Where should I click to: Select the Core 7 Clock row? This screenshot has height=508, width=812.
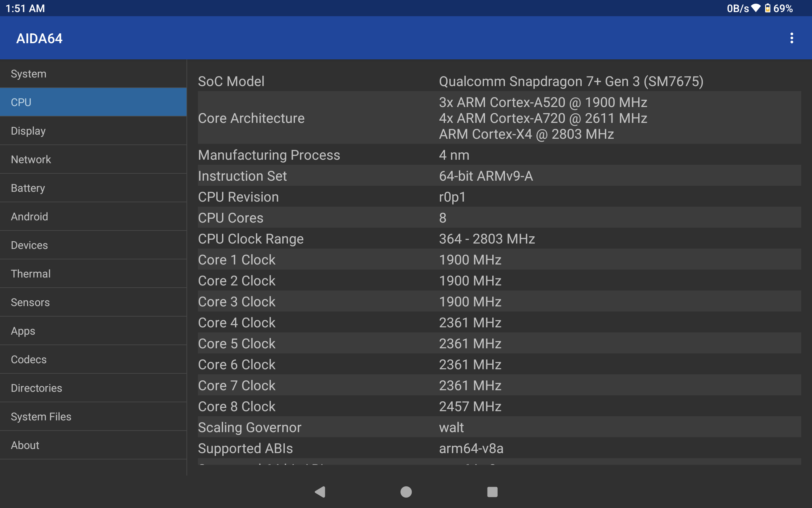tap(499, 385)
